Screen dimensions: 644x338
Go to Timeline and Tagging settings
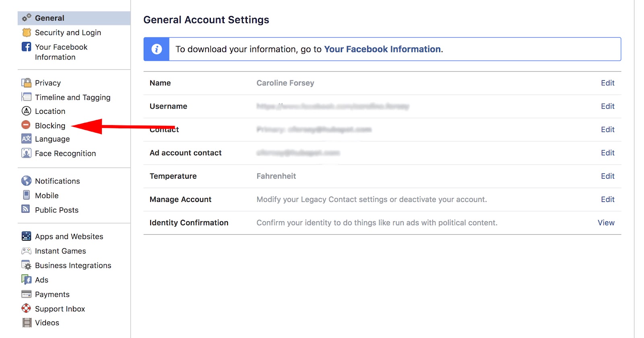72,97
